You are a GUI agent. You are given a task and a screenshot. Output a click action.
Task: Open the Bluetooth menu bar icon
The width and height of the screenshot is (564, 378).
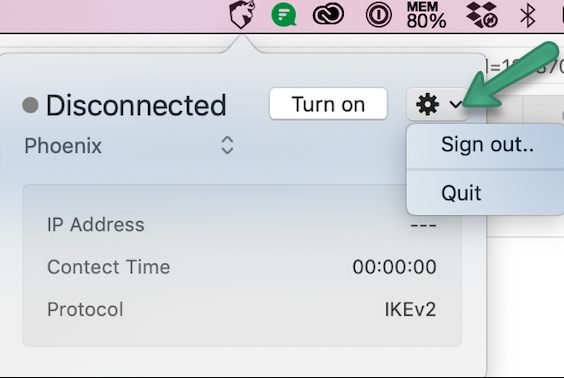click(x=528, y=15)
